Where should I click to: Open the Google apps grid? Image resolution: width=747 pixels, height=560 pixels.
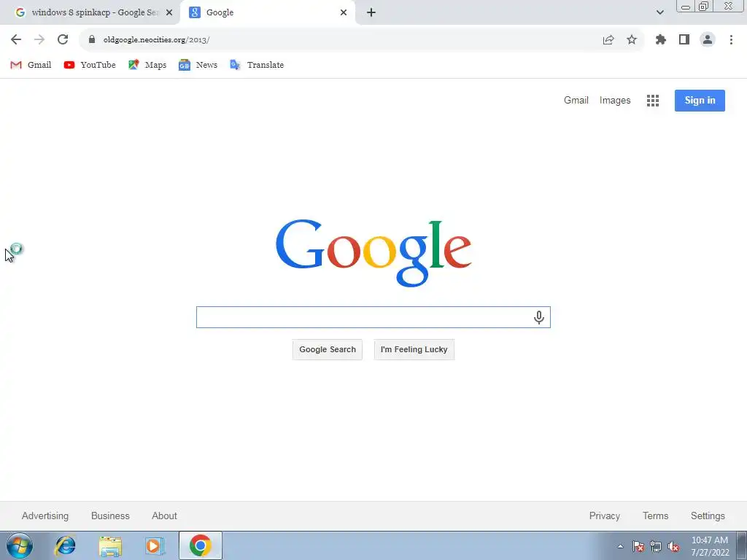point(653,100)
